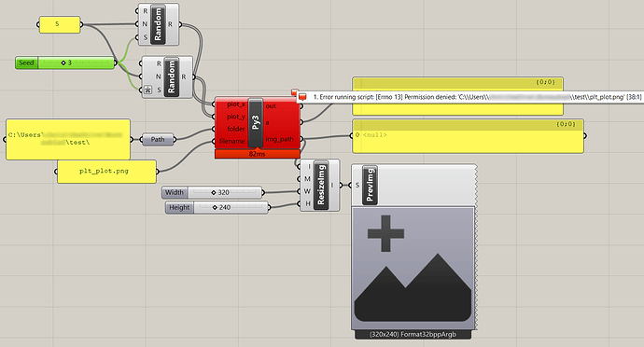Click the M input on ResizeImg
This screenshot has width=644, height=347.
307,179
